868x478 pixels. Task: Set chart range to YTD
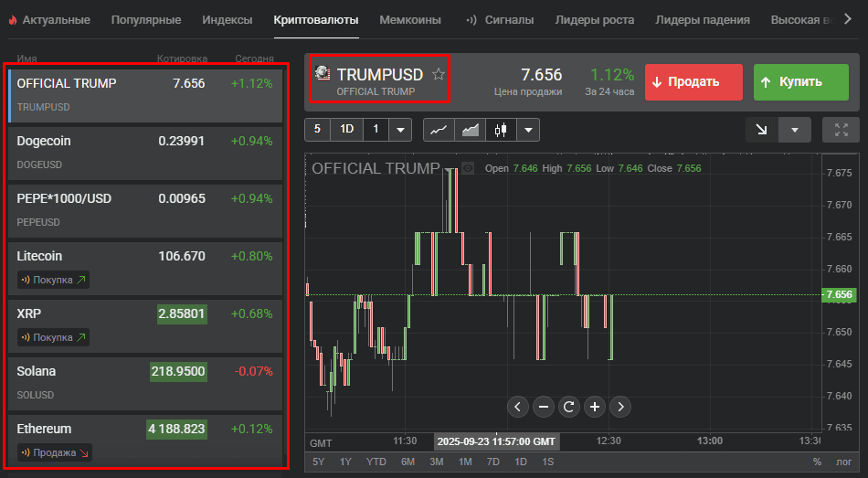376,462
